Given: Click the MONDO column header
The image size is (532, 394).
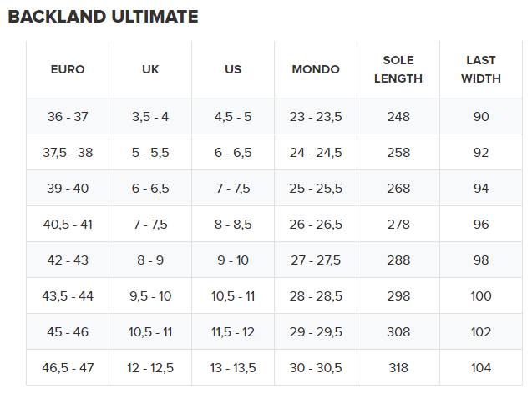Looking at the screenshot, I should pyautogui.click(x=316, y=69).
